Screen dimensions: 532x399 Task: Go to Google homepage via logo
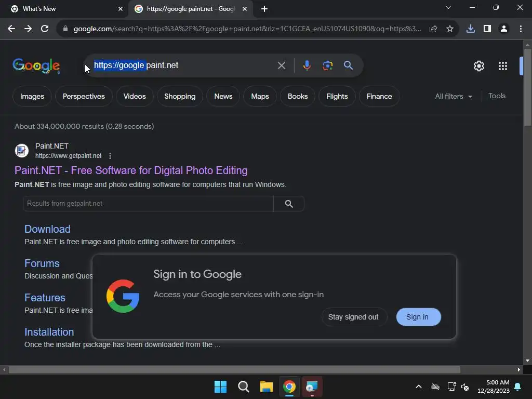pos(36,65)
